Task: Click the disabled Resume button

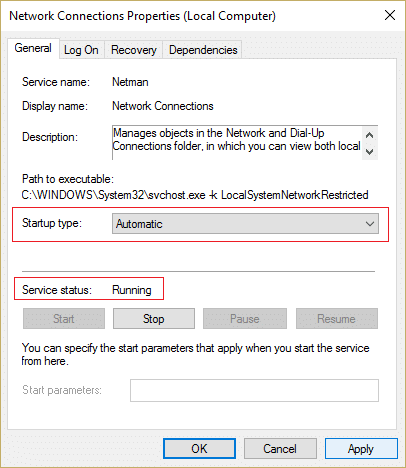Action: 337,319
